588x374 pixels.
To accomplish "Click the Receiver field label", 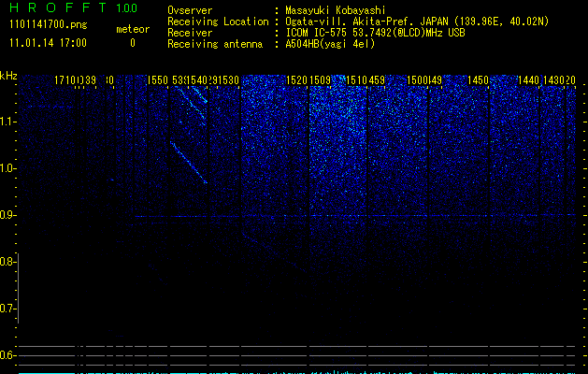I will (190, 33).
